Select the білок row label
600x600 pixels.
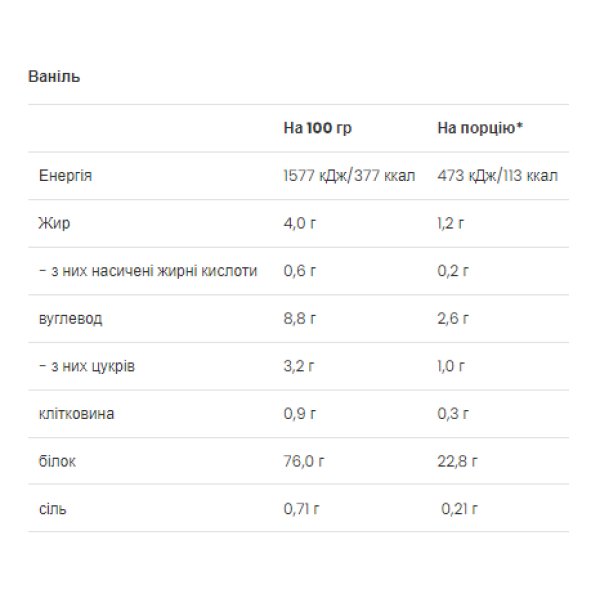click(x=57, y=461)
